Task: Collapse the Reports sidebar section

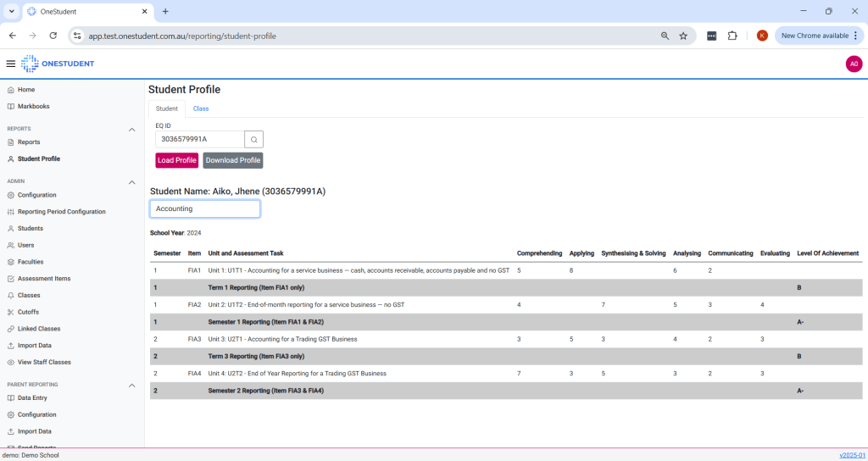Action: pos(131,130)
